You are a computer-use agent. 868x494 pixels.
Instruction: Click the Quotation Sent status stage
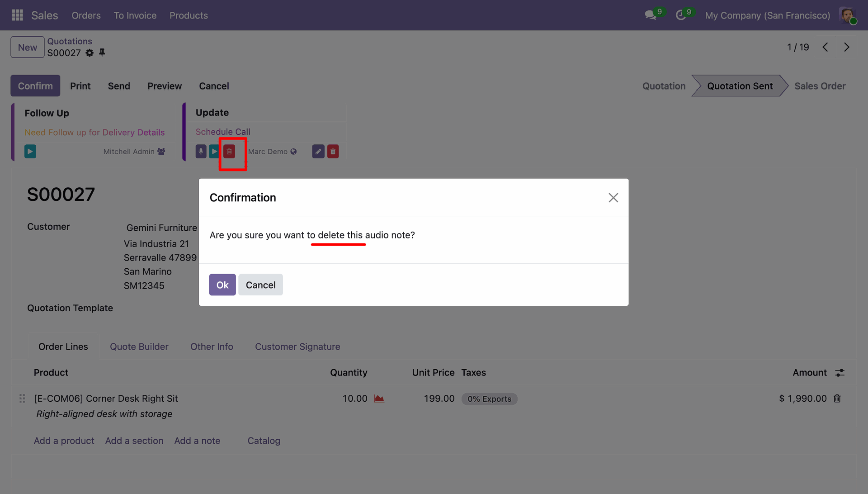click(x=740, y=86)
